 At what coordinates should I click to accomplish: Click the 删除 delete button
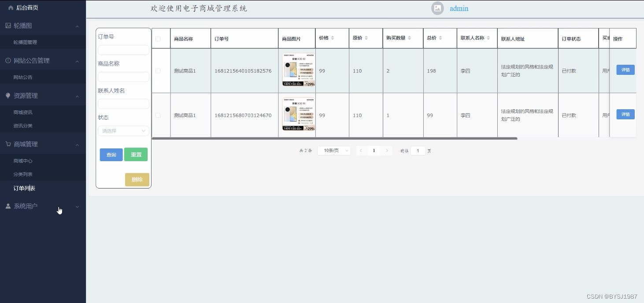(x=137, y=179)
